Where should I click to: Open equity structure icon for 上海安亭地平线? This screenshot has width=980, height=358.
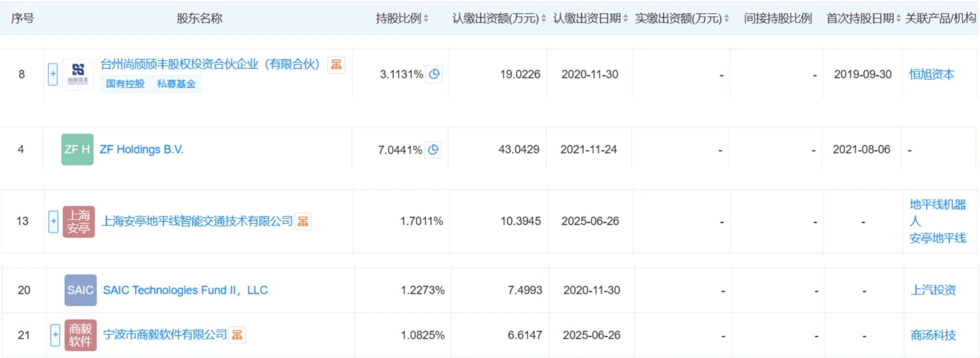(303, 221)
